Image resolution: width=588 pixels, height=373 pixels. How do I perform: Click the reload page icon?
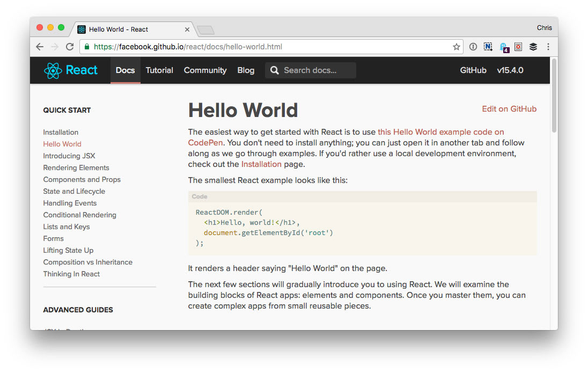click(70, 47)
